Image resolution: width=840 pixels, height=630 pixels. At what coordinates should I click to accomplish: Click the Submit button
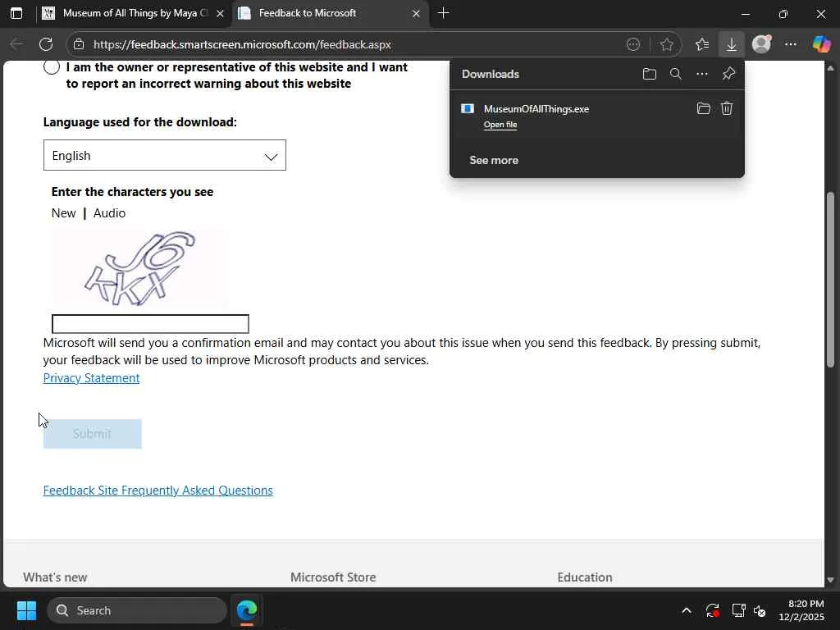92,434
